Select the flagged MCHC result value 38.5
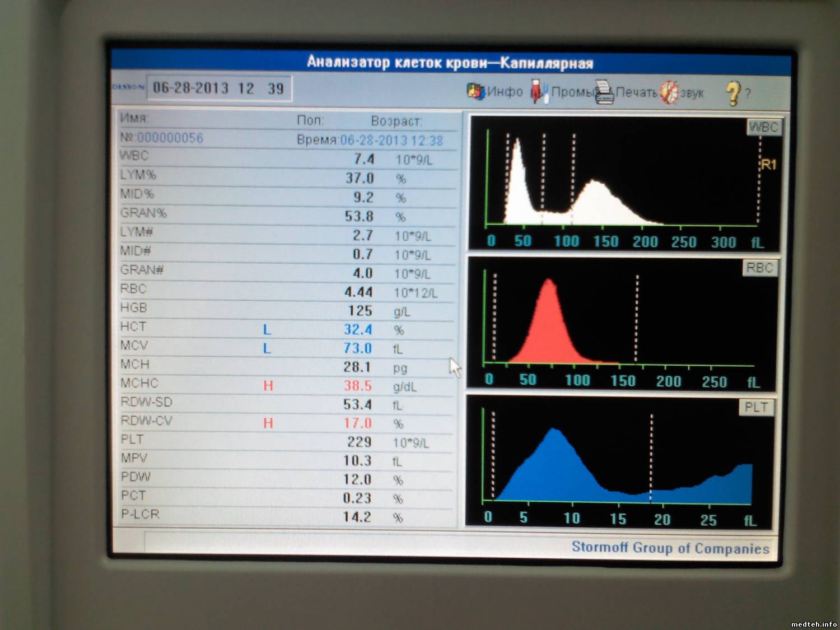The height and width of the screenshot is (630, 840). tap(358, 386)
